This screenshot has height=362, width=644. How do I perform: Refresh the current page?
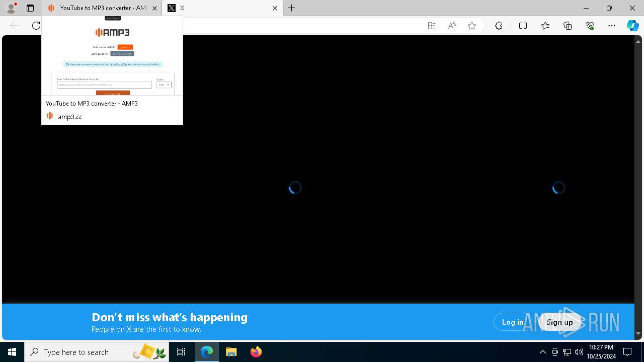click(36, 26)
